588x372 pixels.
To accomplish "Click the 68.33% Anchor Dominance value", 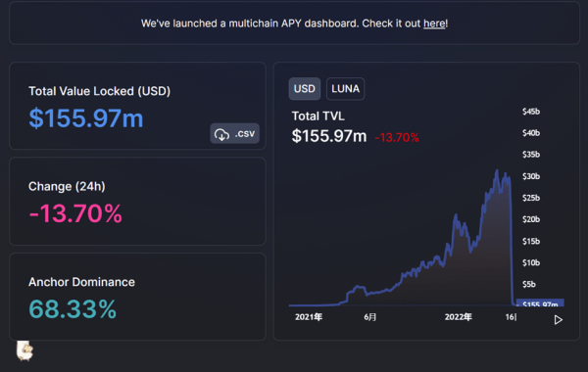I will [73, 309].
